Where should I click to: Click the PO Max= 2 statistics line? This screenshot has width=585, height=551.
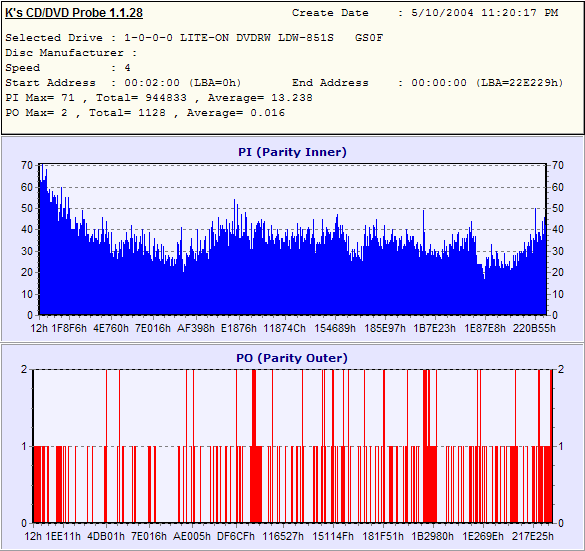145,113
